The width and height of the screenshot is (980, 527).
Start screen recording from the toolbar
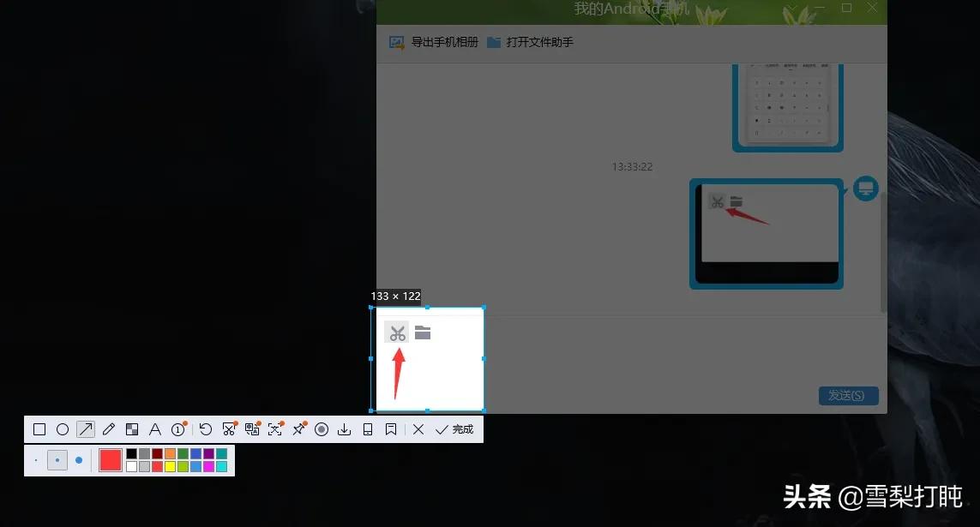point(321,429)
